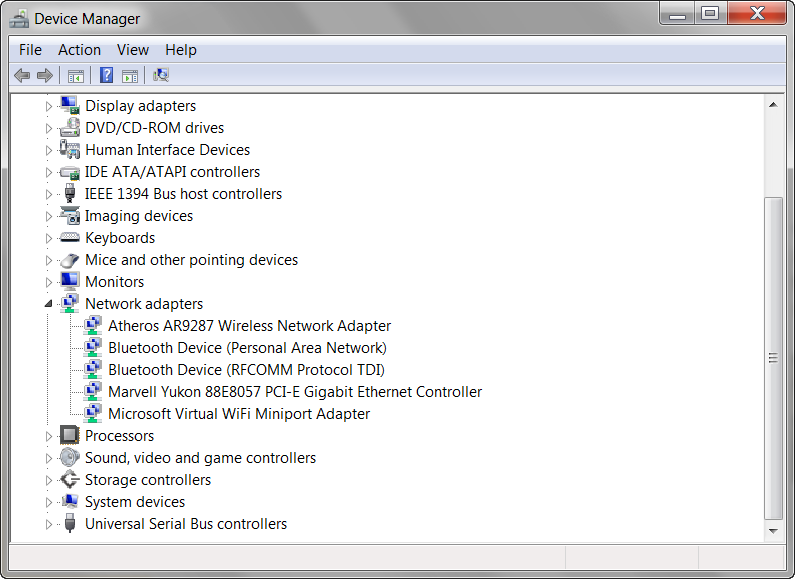
Task: Expand the Keyboards node
Action: 49,238
